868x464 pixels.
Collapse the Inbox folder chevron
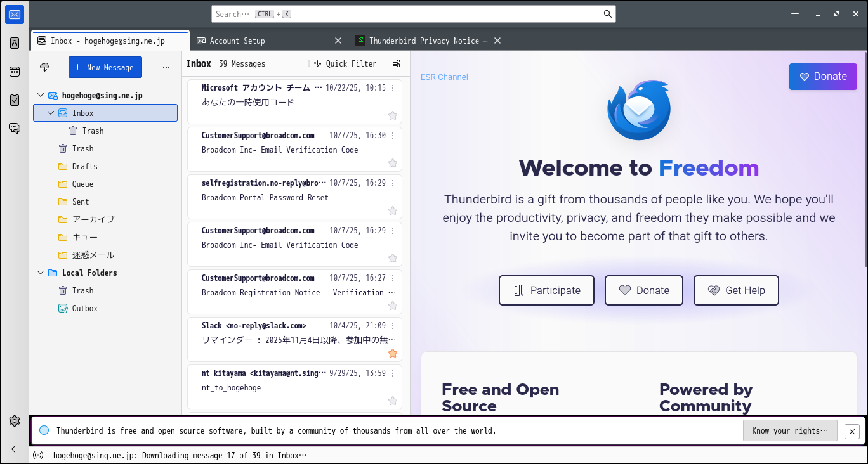pyautogui.click(x=51, y=113)
